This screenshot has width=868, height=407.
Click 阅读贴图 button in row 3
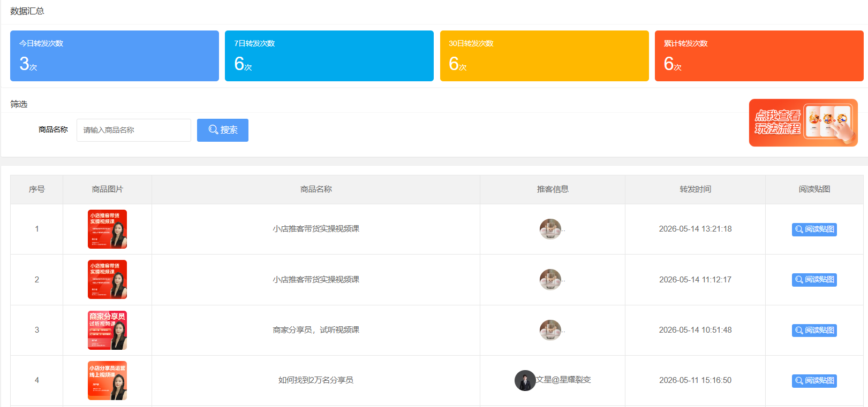(x=814, y=331)
